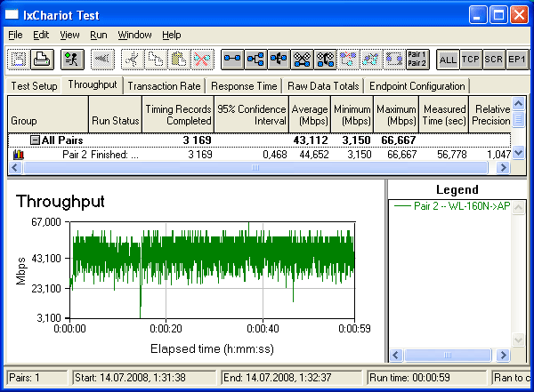Click the Paste clipboard icon

179,60
